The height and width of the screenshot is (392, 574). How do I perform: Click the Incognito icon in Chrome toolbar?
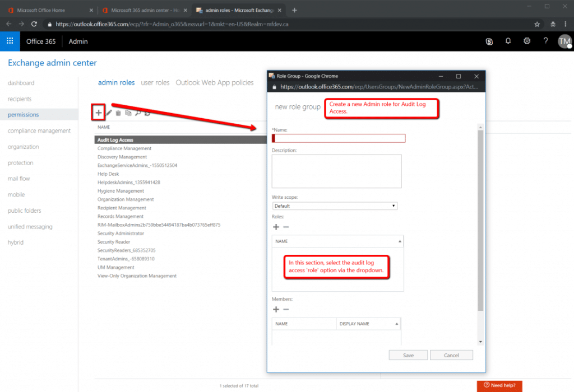[553, 24]
